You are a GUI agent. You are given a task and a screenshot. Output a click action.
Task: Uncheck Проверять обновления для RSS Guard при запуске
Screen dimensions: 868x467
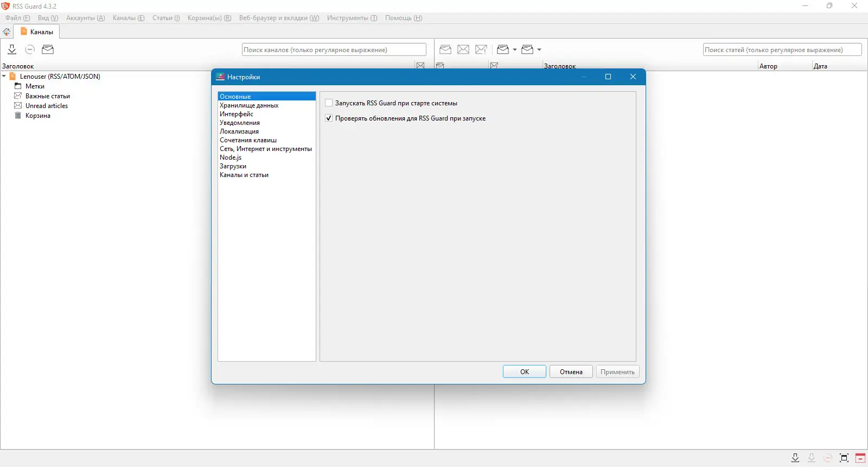tap(329, 118)
